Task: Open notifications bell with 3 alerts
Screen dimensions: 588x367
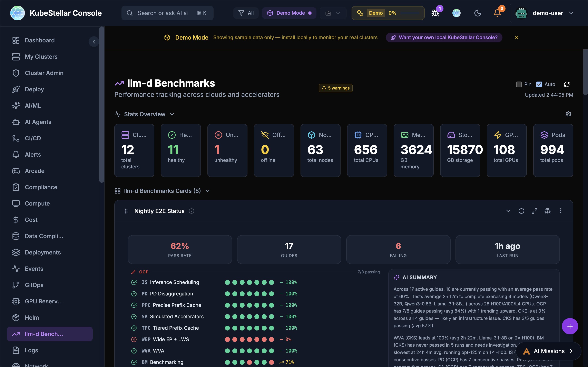Action: [497, 13]
